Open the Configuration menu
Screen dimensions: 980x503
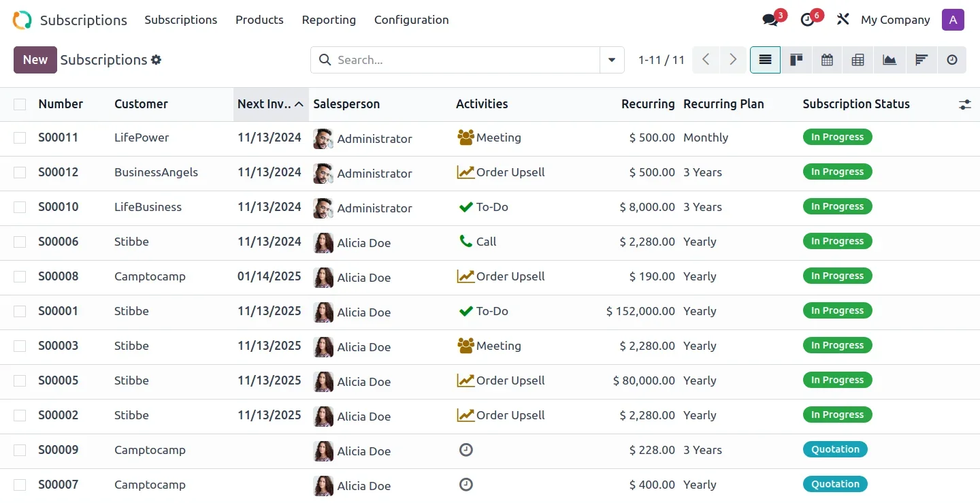(x=411, y=20)
